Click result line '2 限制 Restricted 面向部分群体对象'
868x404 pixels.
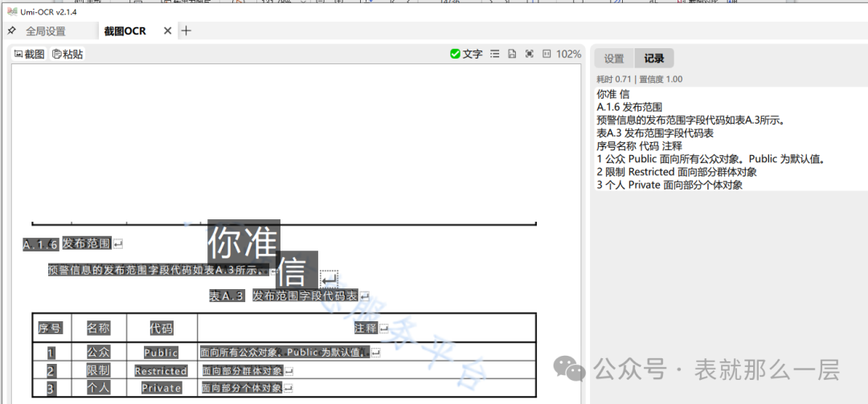pyautogui.click(x=677, y=172)
